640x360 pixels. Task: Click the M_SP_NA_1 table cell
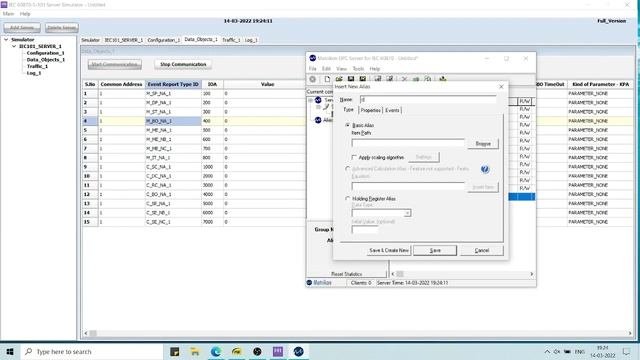[173, 93]
